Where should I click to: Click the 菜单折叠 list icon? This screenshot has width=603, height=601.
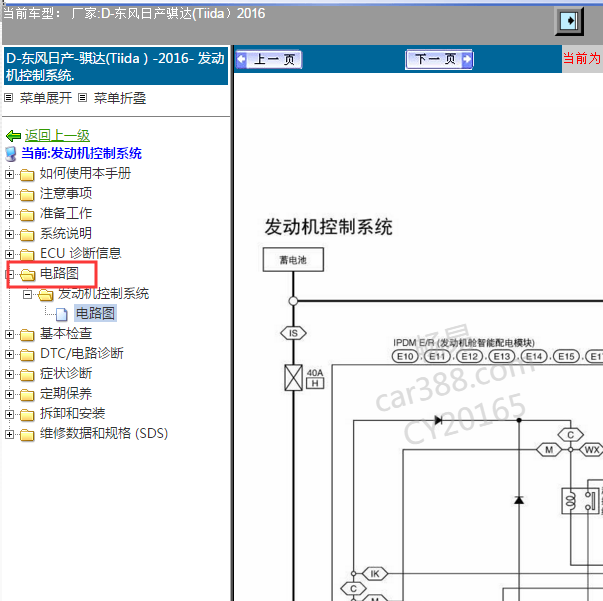(x=82, y=98)
